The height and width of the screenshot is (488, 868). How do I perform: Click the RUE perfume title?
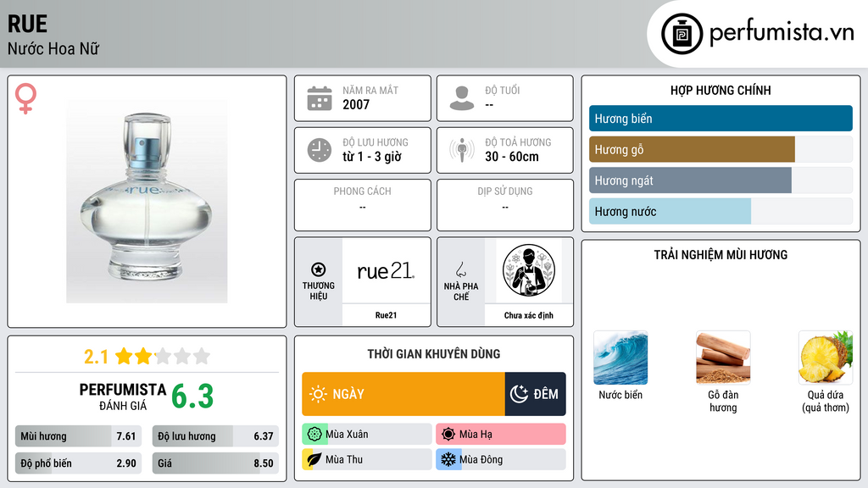coord(27,24)
